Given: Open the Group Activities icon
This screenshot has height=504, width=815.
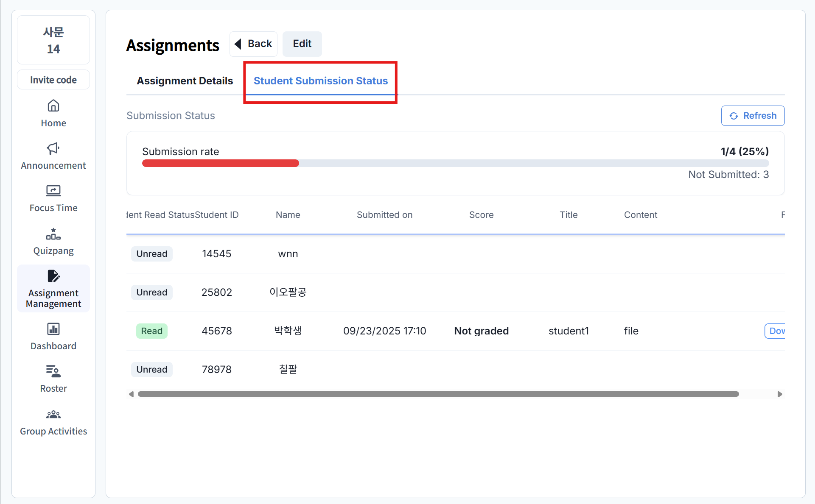Looking at the screenshot, I should pyautogui.click(x=53, y=414).
